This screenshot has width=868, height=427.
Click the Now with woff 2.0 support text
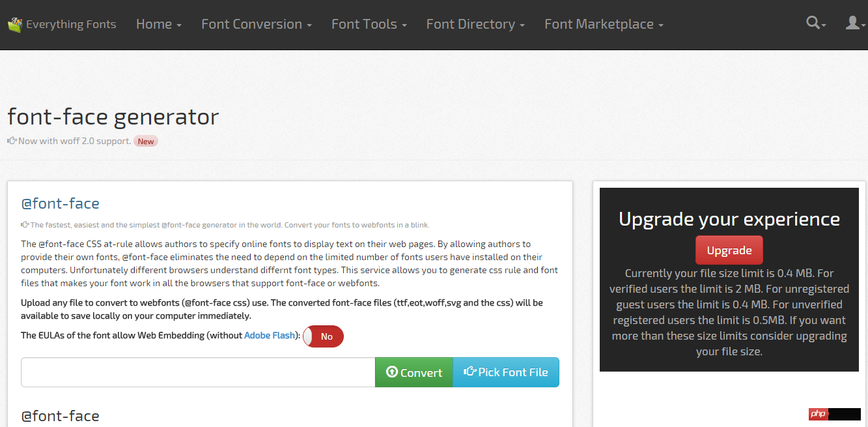point(75,141)
